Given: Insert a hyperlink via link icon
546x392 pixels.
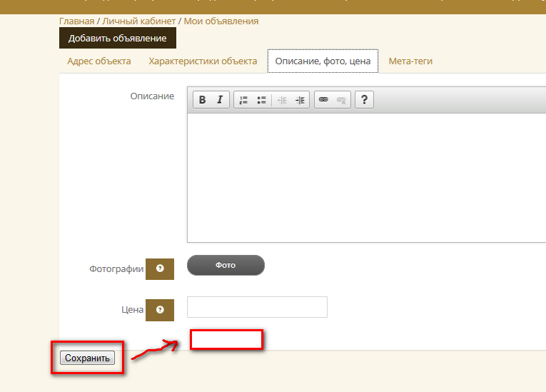Looking at the screenshot, I should [323, 100].
